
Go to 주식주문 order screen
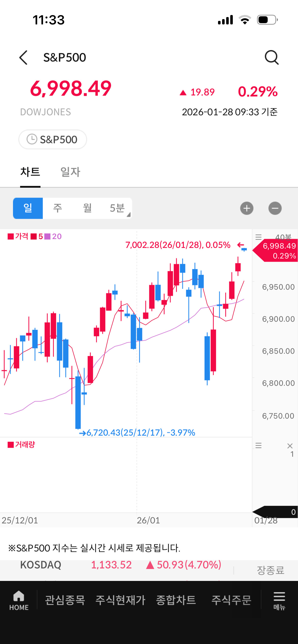pyautogui.click(x=231, y=600)
